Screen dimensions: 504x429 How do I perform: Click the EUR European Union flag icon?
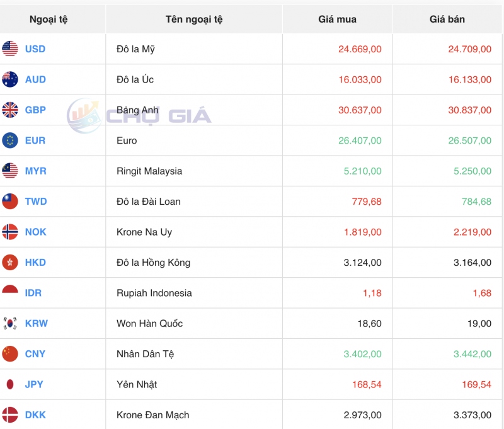point(10,140)
